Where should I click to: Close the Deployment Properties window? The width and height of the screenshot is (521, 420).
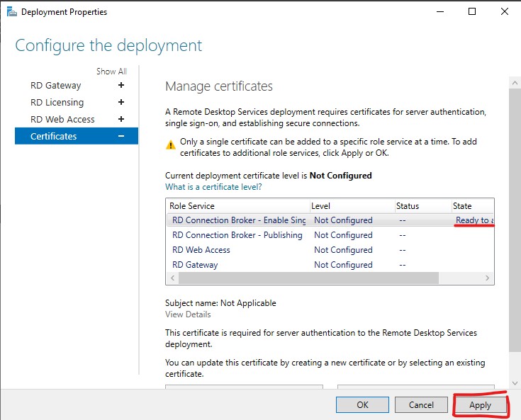(505, 11)
